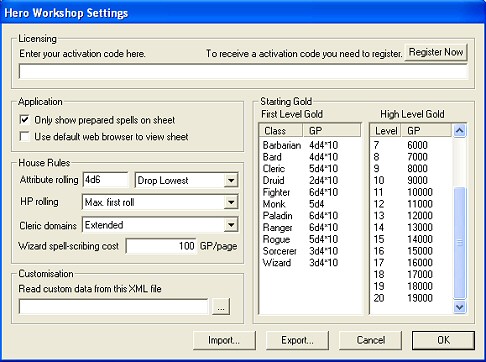486x362 pixels.
Task: Select level 17 row
Action: pyautogui.click(x=412, y=263)
